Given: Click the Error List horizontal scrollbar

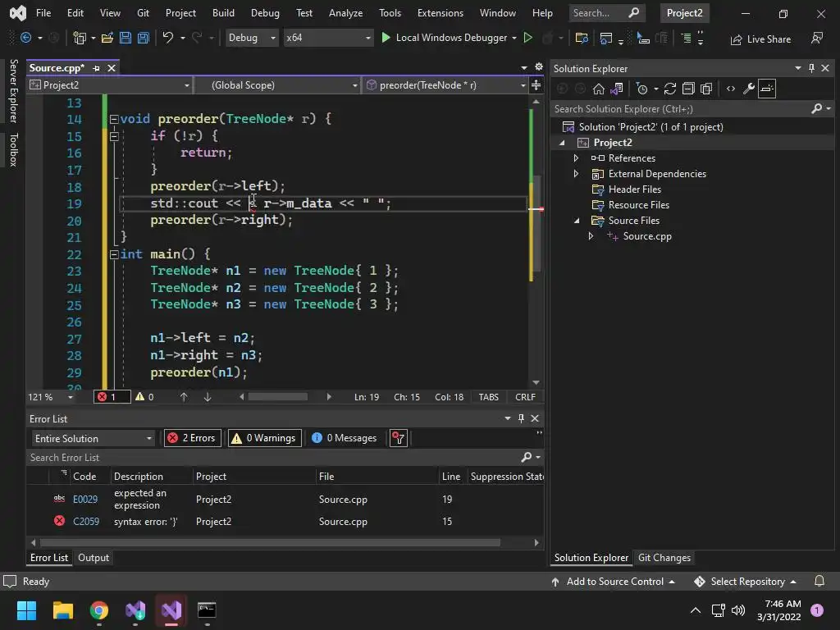Looking at the screenshot, I should 269,543.
